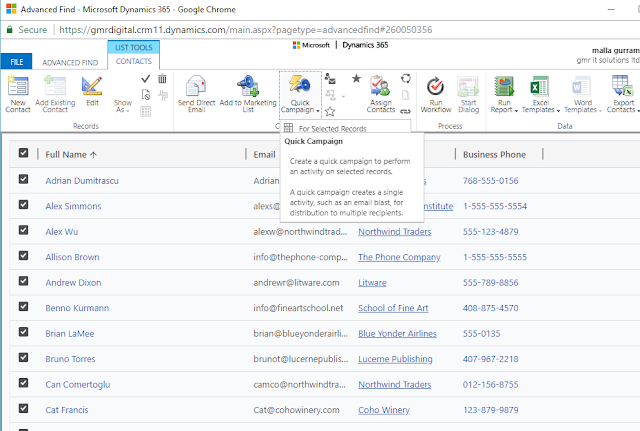Click the filled star Follow icon
Image resolution: width=640 pixels, height=431 pixels.
(x=356, y=78)
